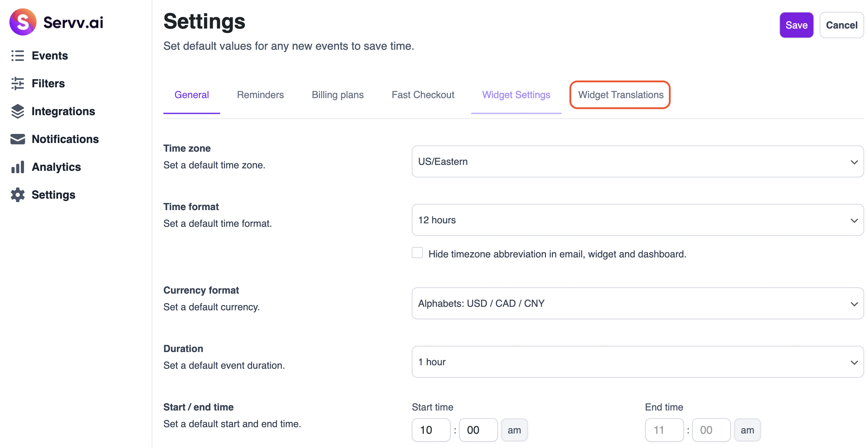Click the Notifications envelope icon
868x447 pixels.
[x=18, y=139]
